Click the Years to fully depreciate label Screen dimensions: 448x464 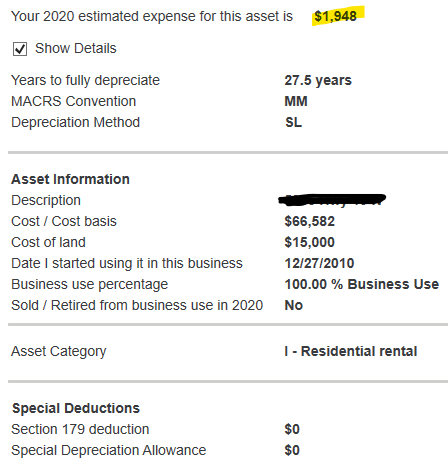tap(85, 81)
